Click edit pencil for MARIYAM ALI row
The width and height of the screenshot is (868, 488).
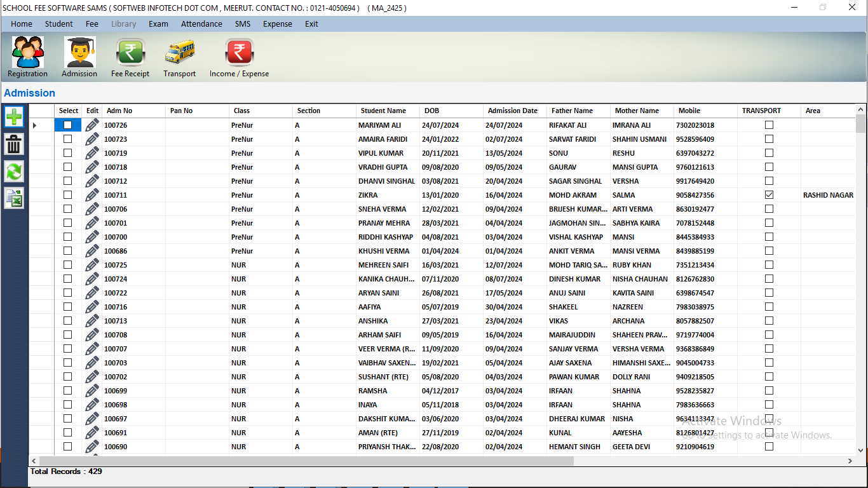(x=92, y=125)
